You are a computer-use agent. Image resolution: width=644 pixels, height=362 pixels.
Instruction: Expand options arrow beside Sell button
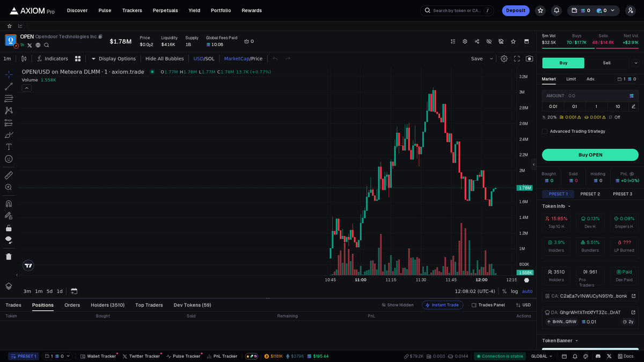point(636,63)
